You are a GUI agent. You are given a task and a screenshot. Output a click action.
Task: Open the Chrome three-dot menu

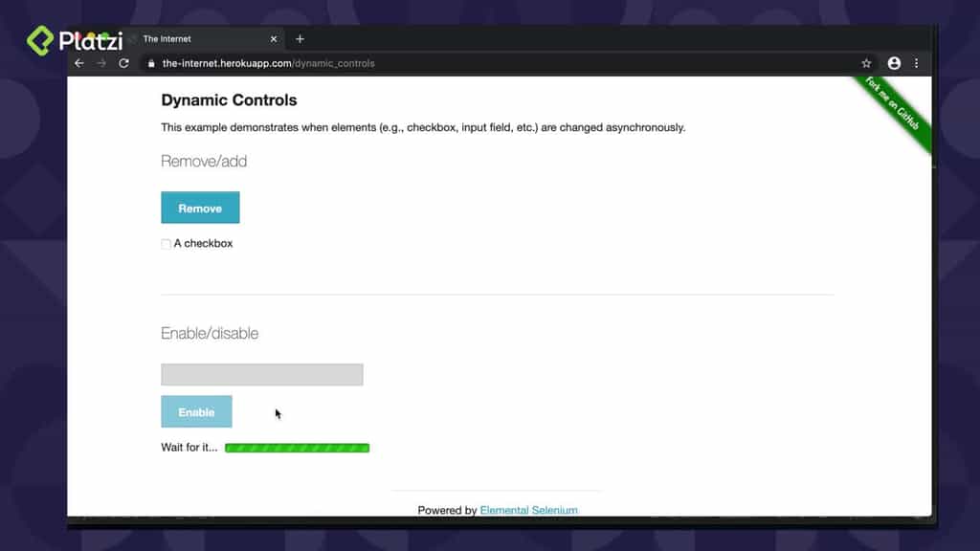point(916,63)
